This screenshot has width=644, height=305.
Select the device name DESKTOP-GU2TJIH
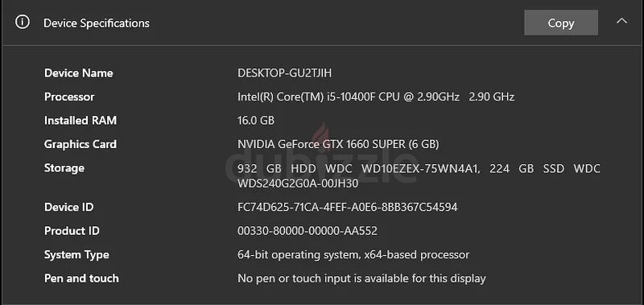click(x=285, y=73)
